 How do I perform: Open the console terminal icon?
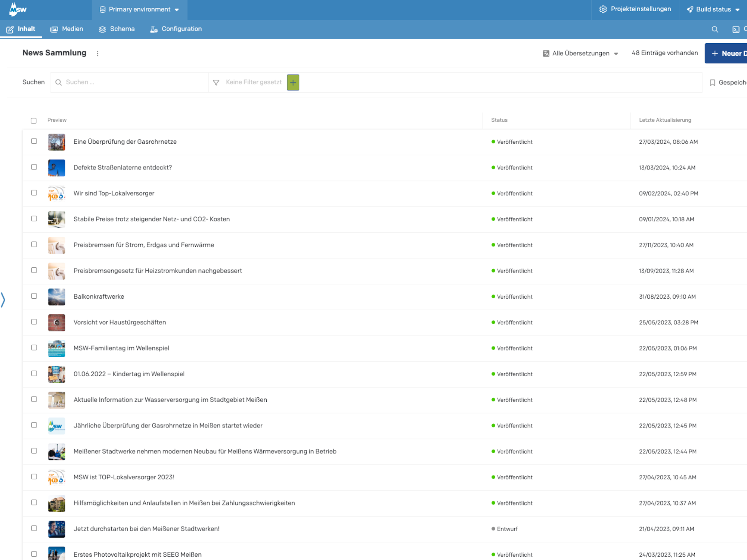736,29
